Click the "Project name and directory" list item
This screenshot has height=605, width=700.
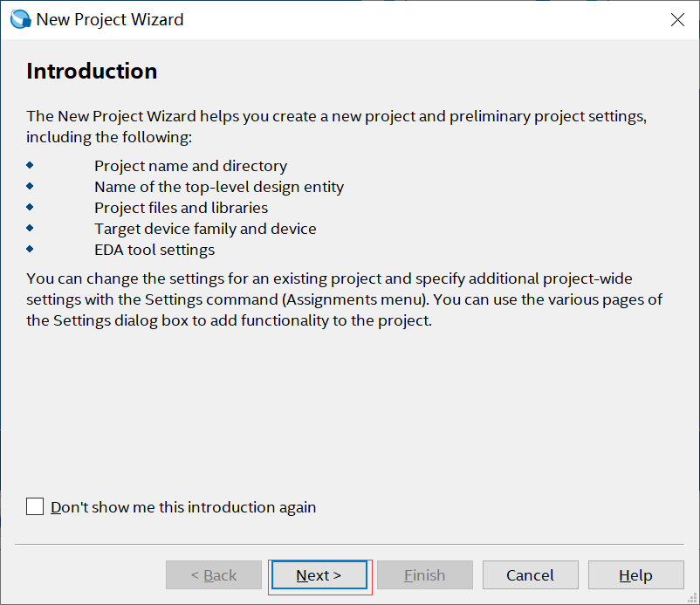(x=190, y=166)
